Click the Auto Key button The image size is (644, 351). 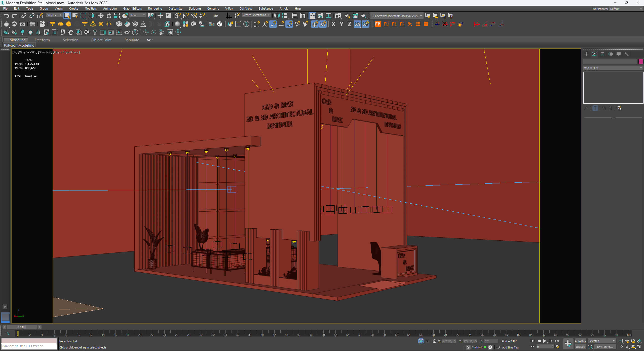tap(580, 341)
